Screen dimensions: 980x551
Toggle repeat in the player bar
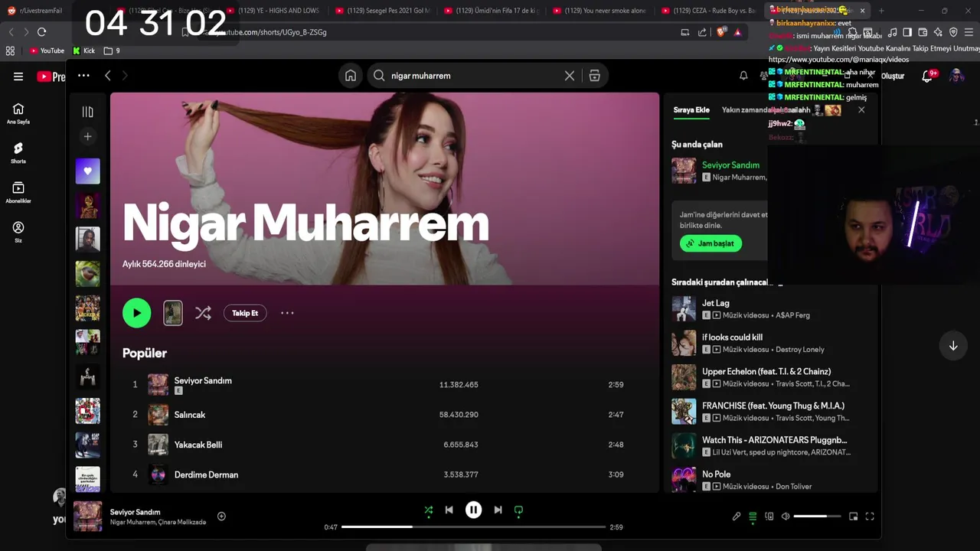(x=518, y=510)
